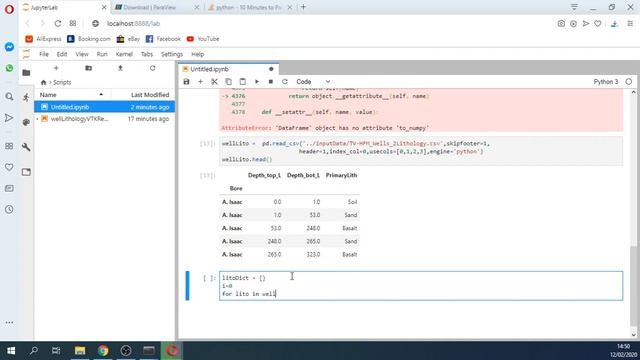This screenshot has height=360, width=640.
Task: Click the Depth_top_1 column header in output
Action: coord(264,175)
